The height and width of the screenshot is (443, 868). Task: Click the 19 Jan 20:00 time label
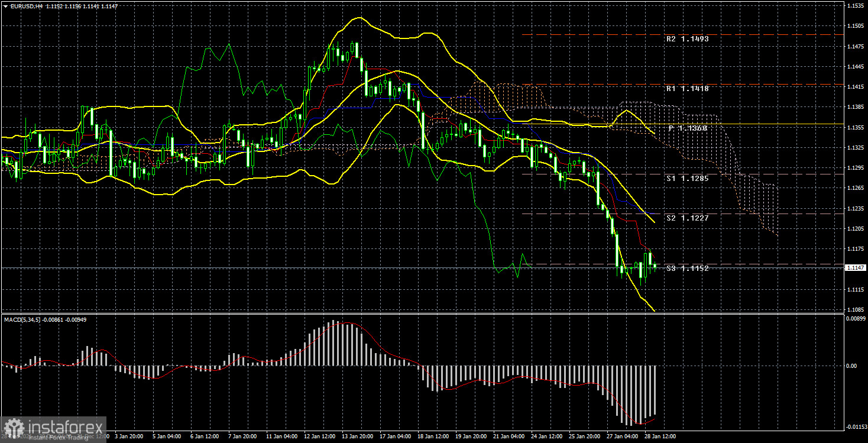click(471, 436)
